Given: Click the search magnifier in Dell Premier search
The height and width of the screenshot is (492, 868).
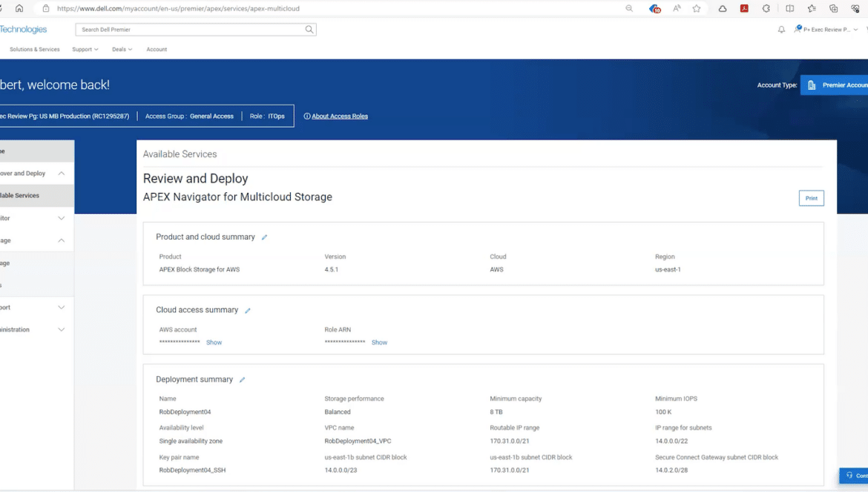Looking at the screenshot, I should [x=309, y=30].
